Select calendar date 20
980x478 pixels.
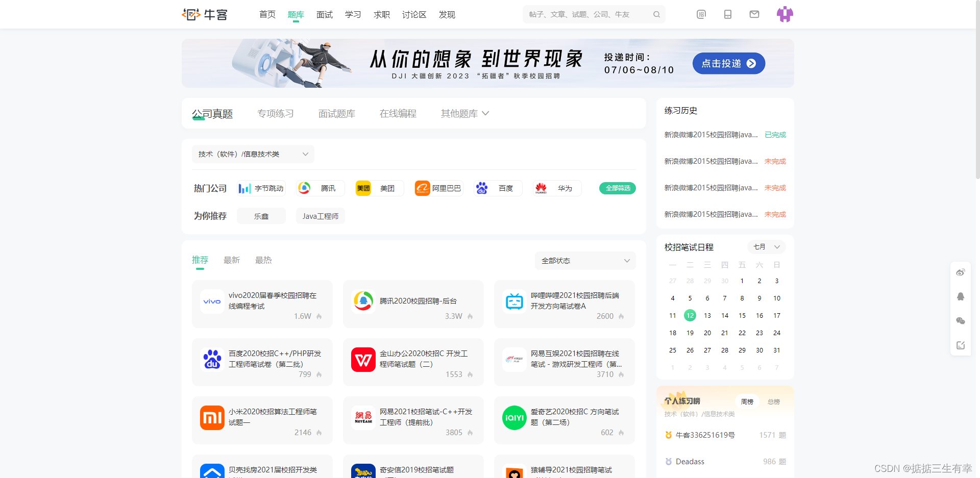(707, 333)
